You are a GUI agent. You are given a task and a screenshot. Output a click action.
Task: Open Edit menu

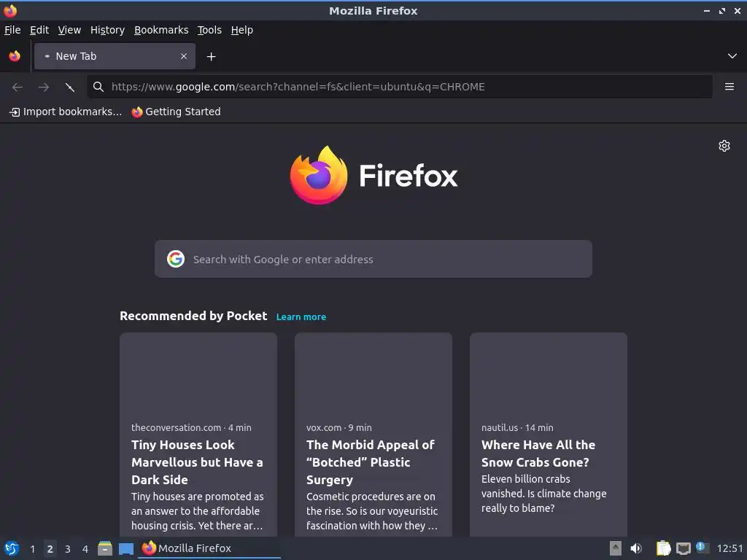tap(39, 30)
